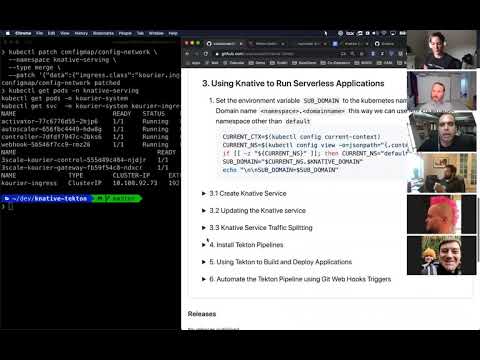Click the echo SUB_DOMAIN code line
This screenshot has height=360, width=480.
[280, 170]
